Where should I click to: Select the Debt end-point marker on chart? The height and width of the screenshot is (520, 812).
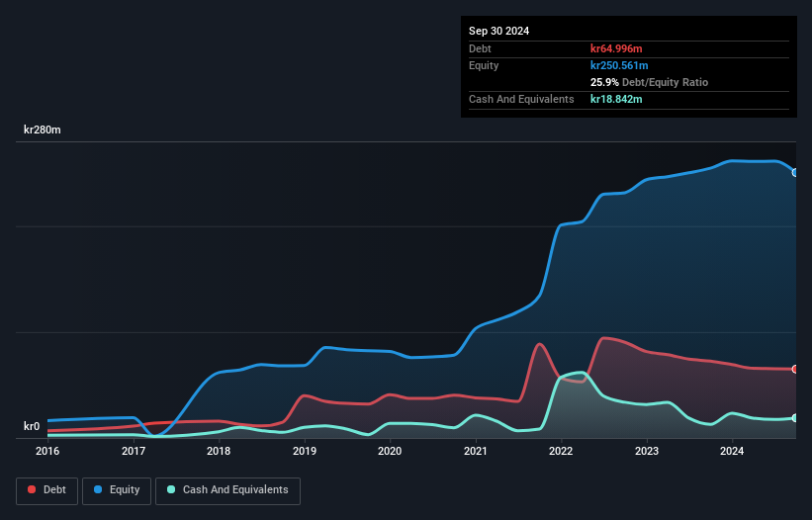(x=795, y=369)
